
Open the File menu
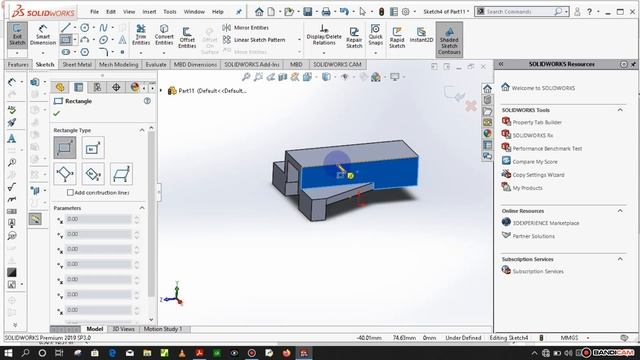(x=94, y=12)
